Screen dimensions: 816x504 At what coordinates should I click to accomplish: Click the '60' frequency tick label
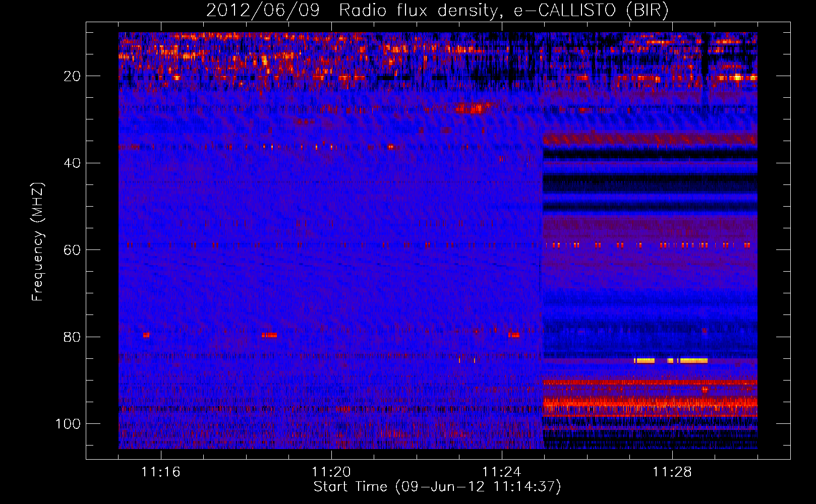[x=72, y=250]
